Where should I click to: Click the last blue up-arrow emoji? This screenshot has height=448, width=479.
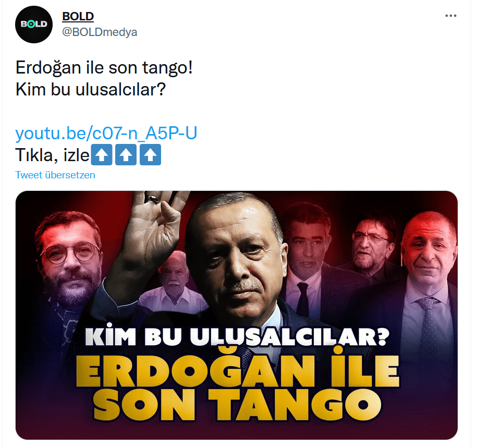pyautogui.click(x=150, y=155)
